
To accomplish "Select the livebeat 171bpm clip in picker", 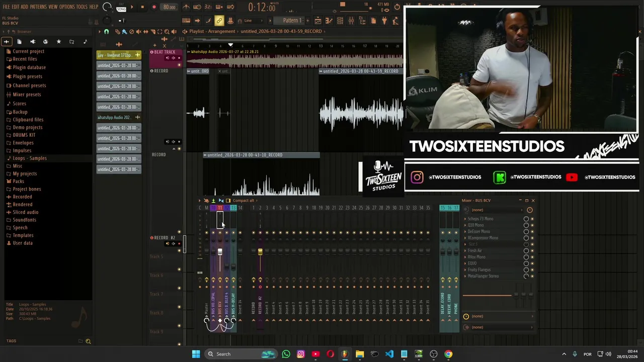I will pyautogui.click(x=119, y=55).
